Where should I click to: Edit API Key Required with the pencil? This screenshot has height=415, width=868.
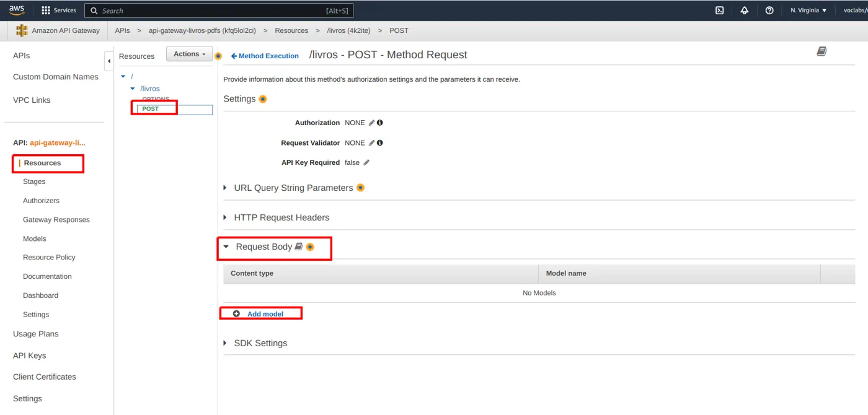click(x=366, y=162)
